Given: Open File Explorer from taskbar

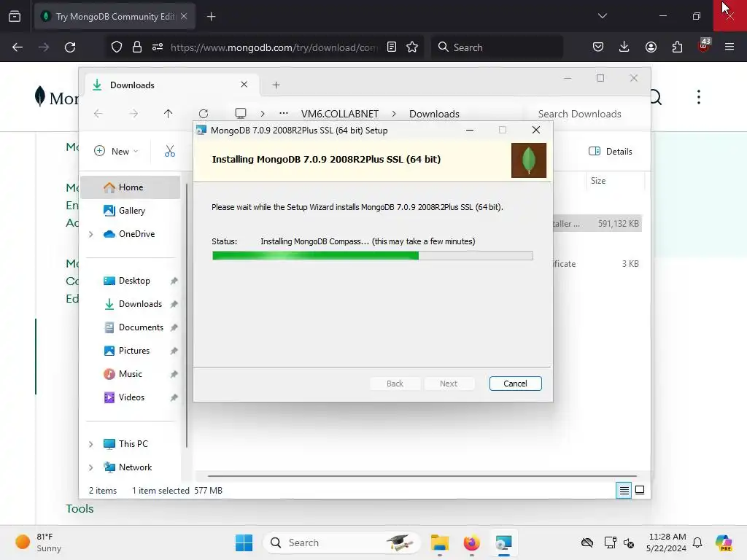Looking at the screenshot, I should [x=440, y=542].
